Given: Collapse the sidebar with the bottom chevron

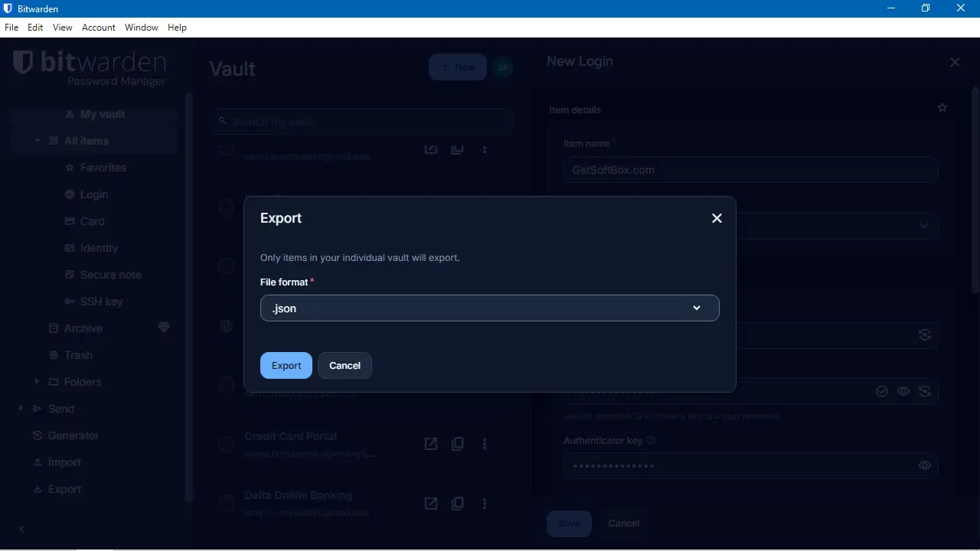Looking at the screenshot, I should click(x=21, y=529).
